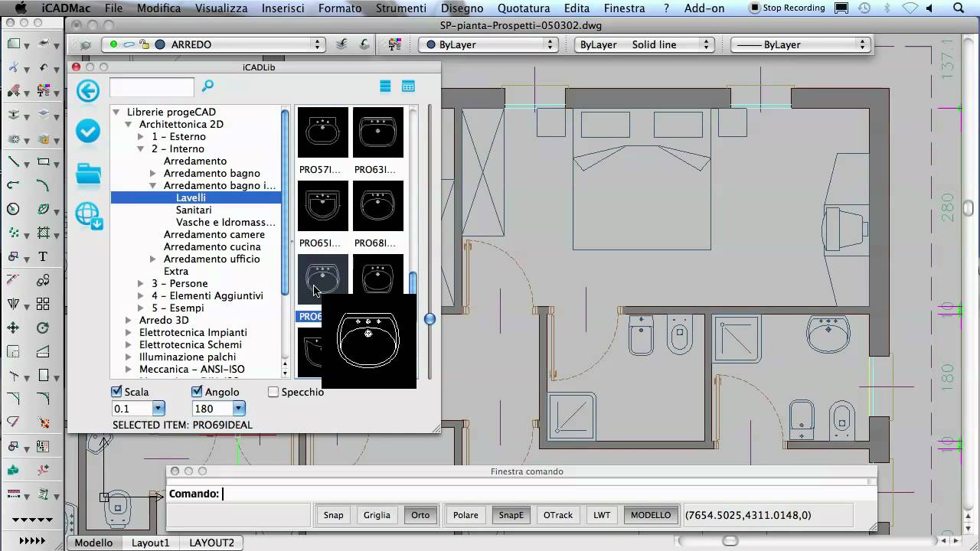This screenshot has height=551, width=980.
Task: Click the Wi-Fi menu bar icon
Action: [x=909, y=8]
